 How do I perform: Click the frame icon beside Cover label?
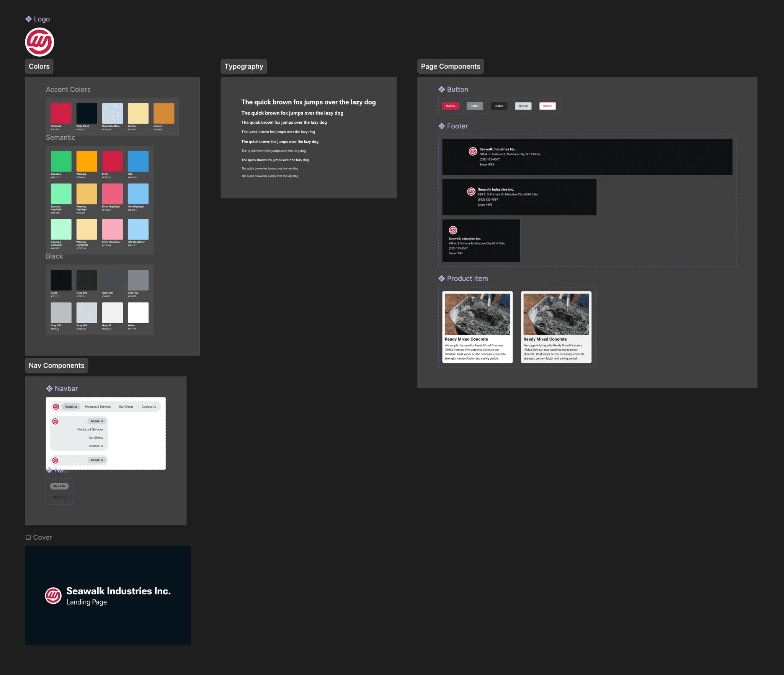tap(28, 537)
